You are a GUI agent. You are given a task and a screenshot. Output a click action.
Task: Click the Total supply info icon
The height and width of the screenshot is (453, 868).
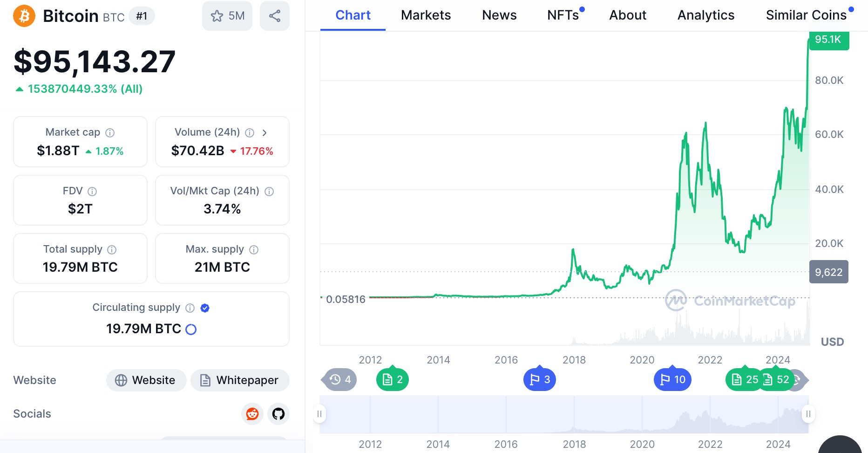click(112, 250)
